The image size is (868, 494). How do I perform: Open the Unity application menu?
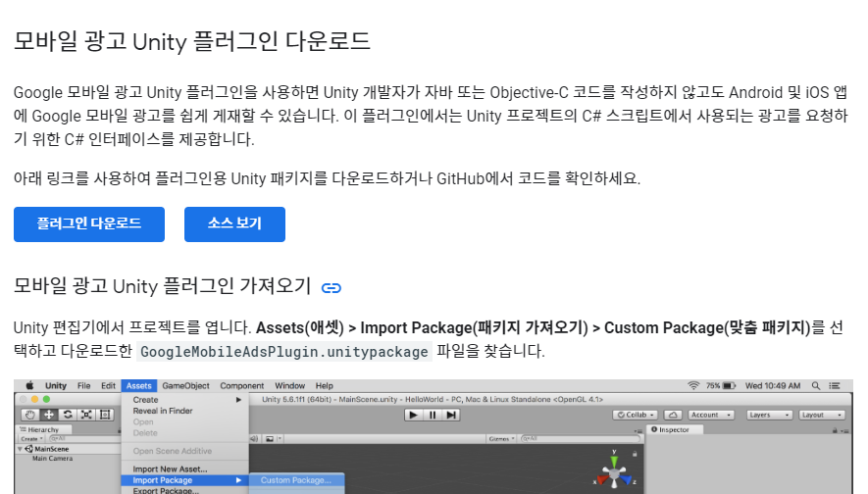click(56, 385)
